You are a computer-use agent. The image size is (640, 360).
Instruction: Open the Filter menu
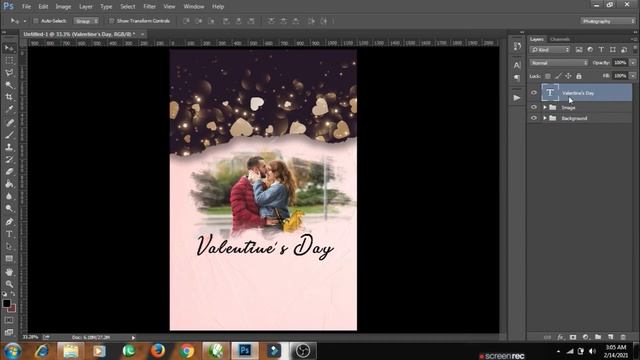point(149,7)
